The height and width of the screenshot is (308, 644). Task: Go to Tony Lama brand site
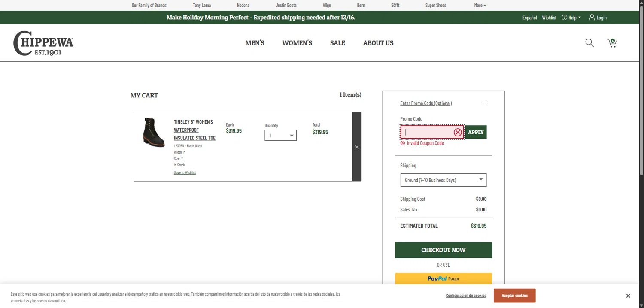202,5
